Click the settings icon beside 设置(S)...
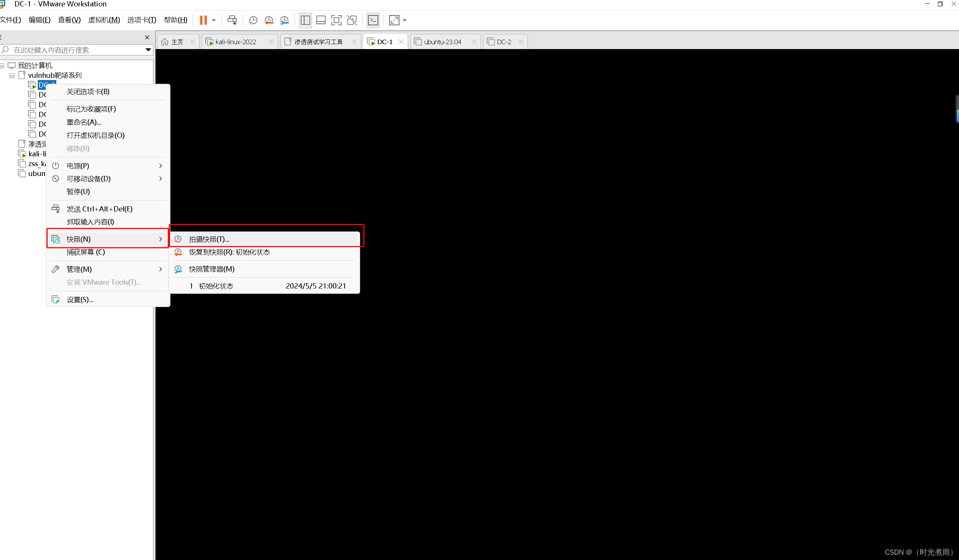 point(56,300)
